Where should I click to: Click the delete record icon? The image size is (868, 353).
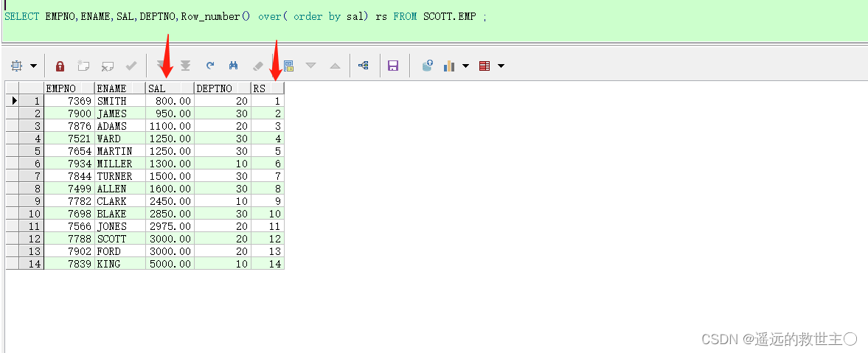tap(108, 66)
